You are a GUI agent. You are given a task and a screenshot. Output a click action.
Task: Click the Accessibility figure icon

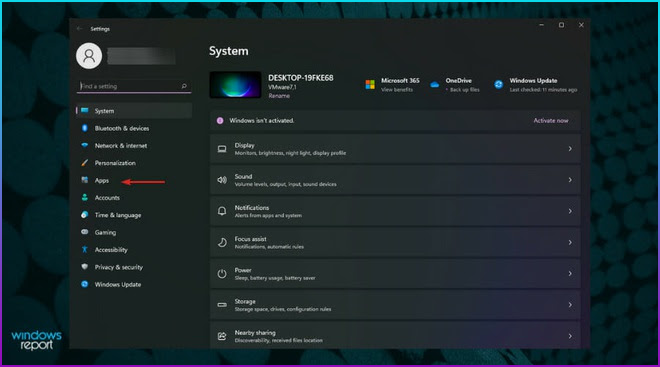pos(85,249)
